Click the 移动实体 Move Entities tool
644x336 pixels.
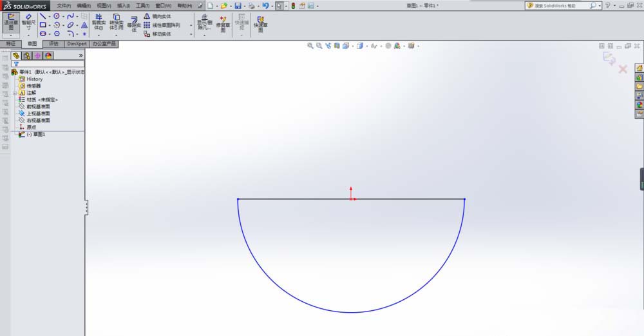157,34
